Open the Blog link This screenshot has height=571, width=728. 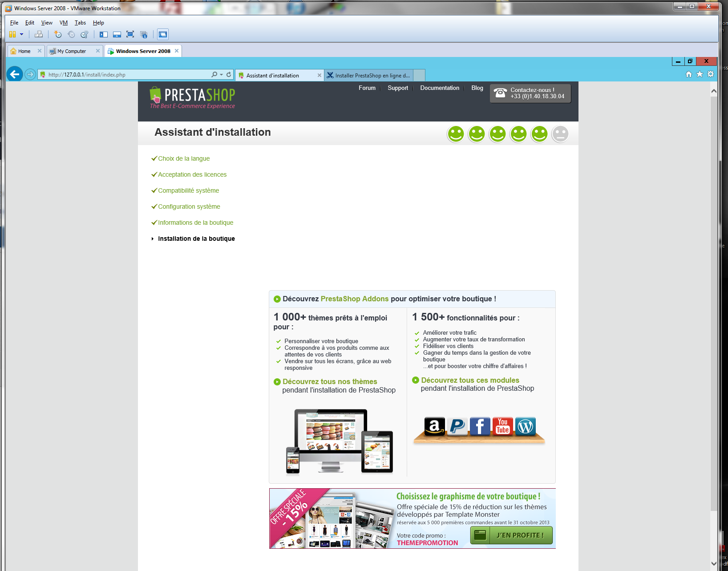tap(477, 88)
